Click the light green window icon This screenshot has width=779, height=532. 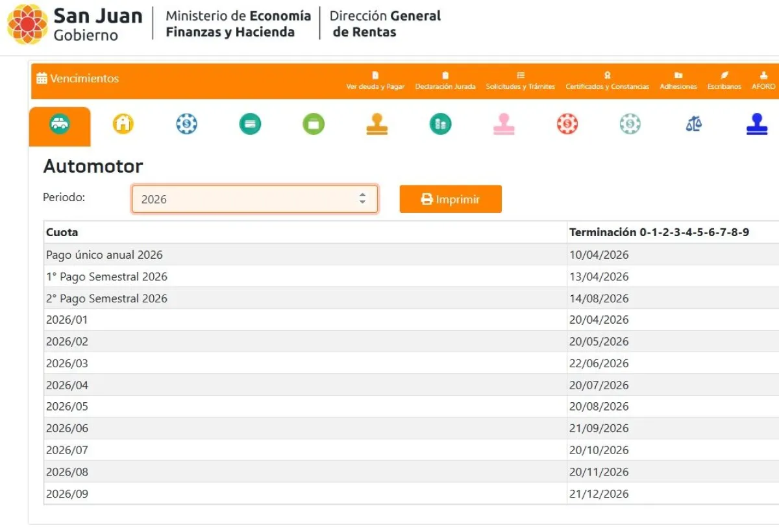(x=314, y=123)
